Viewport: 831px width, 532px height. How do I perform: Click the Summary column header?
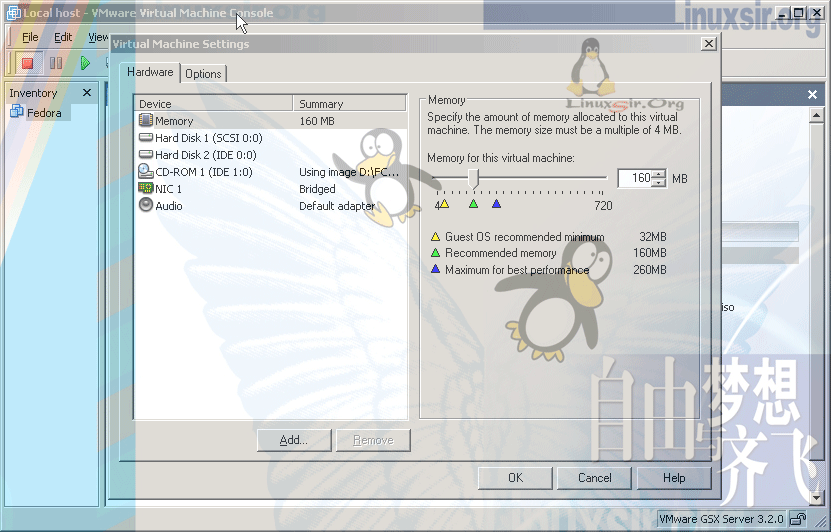pyautogui.click(x=349, y=103)
